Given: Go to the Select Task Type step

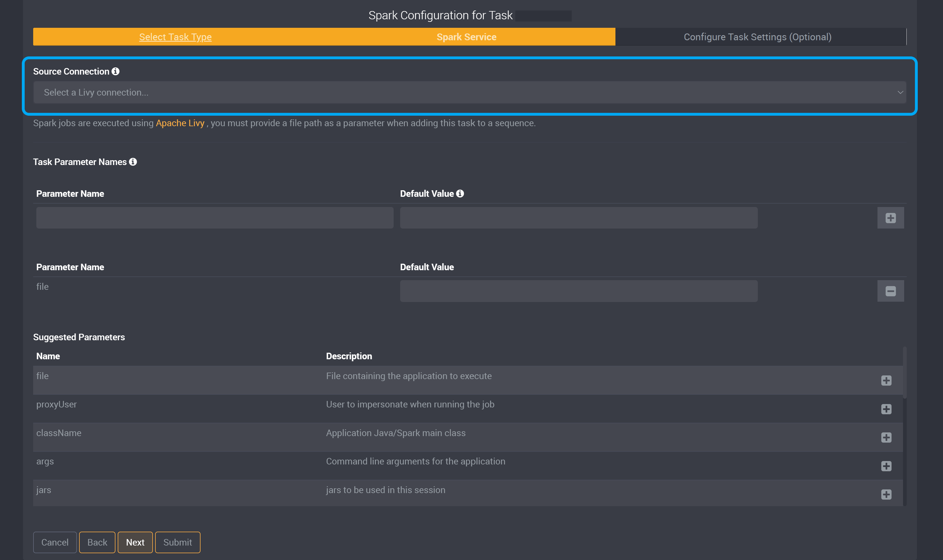Looking at the screenshot, I should [175, 37].
